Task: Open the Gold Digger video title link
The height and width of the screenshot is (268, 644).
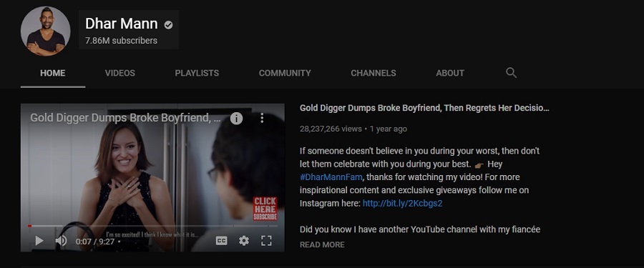Action: pyautogui.click(x=424, y=109)
